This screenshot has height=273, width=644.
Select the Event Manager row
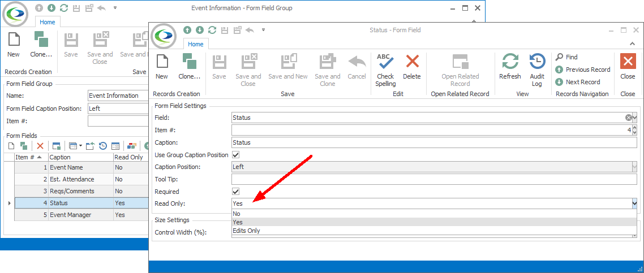pos(80,215)
